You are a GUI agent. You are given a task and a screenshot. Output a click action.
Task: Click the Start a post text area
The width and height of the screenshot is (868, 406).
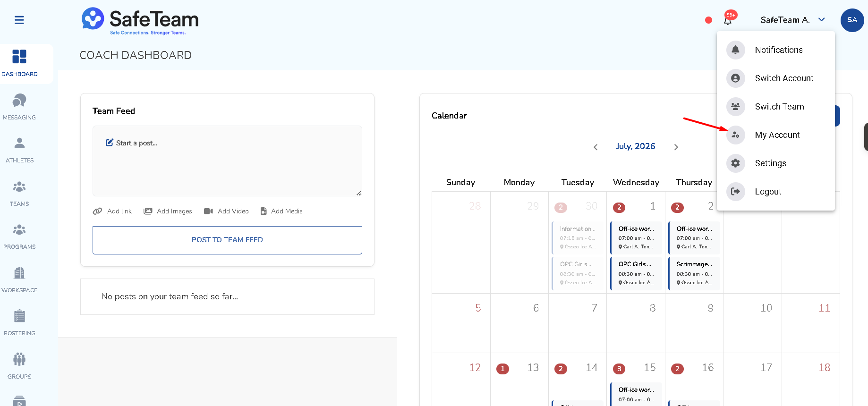227,161
